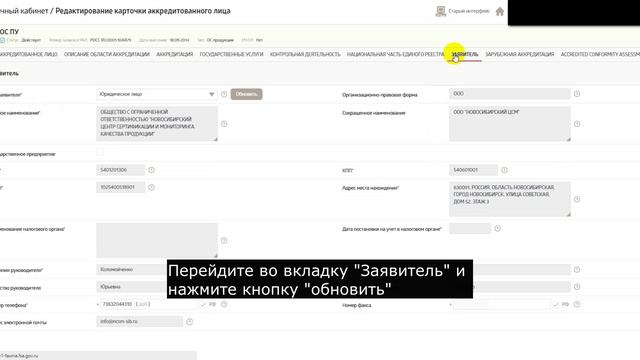
Task: Switch to the 'АККРЕДИТАЦИЯ' tab
Action: [174, 54]
